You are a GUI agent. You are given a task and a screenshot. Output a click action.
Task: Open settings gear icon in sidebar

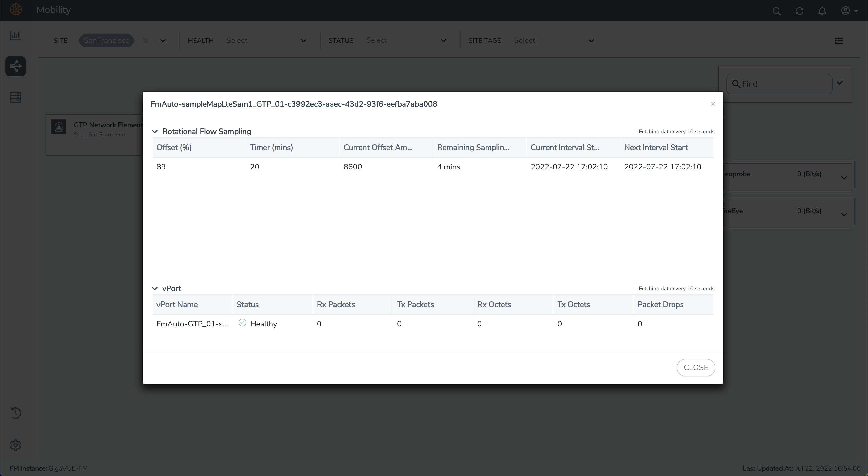tap(15, 445)
